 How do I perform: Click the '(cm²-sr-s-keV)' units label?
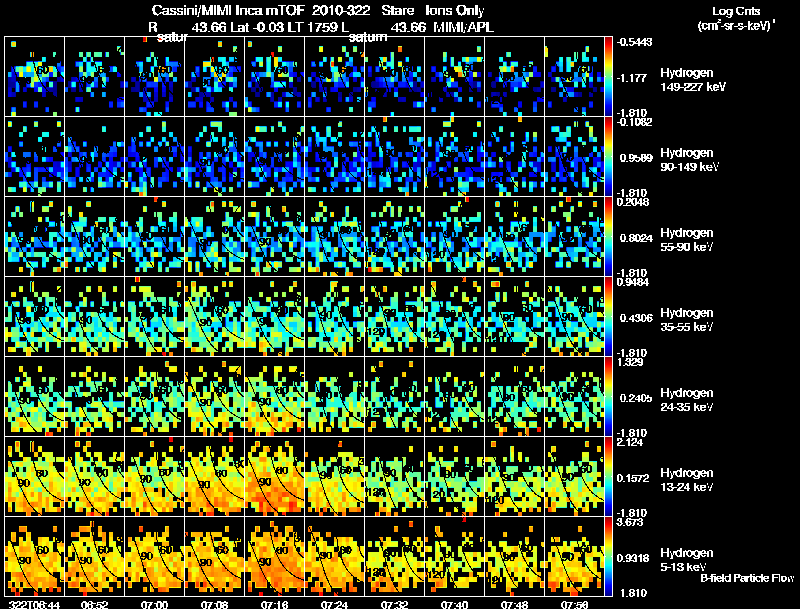(x=735, y=25)
